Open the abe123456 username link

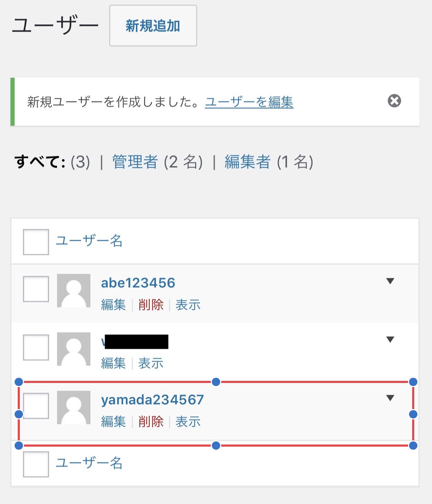coord(138,283)
